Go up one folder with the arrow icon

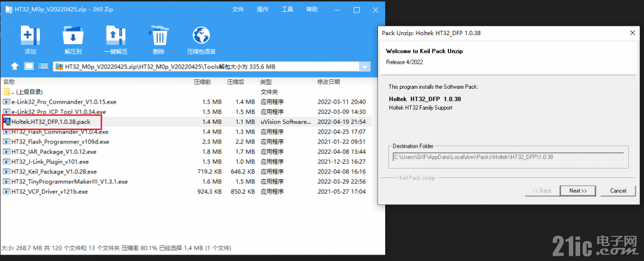(15, 66)
